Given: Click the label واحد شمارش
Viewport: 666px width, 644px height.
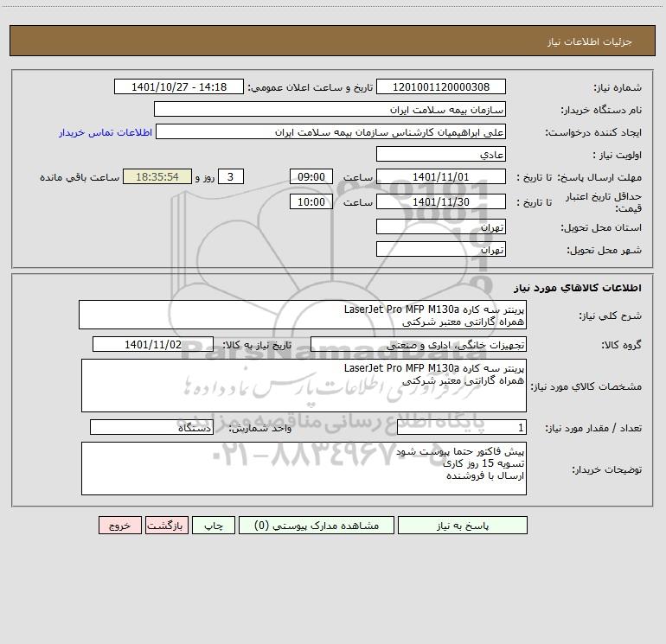Looking at the screenshot, I should [260, 429].
